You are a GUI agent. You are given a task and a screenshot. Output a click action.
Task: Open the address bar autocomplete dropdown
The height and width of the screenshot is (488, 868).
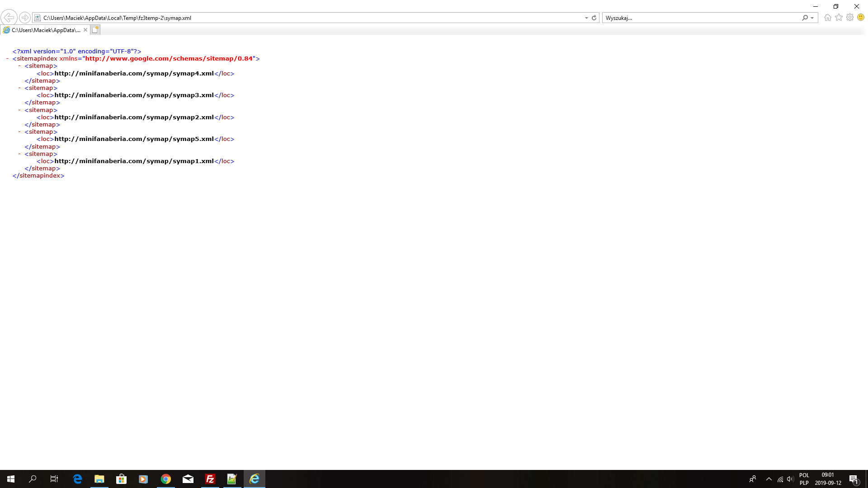[586, 18]
